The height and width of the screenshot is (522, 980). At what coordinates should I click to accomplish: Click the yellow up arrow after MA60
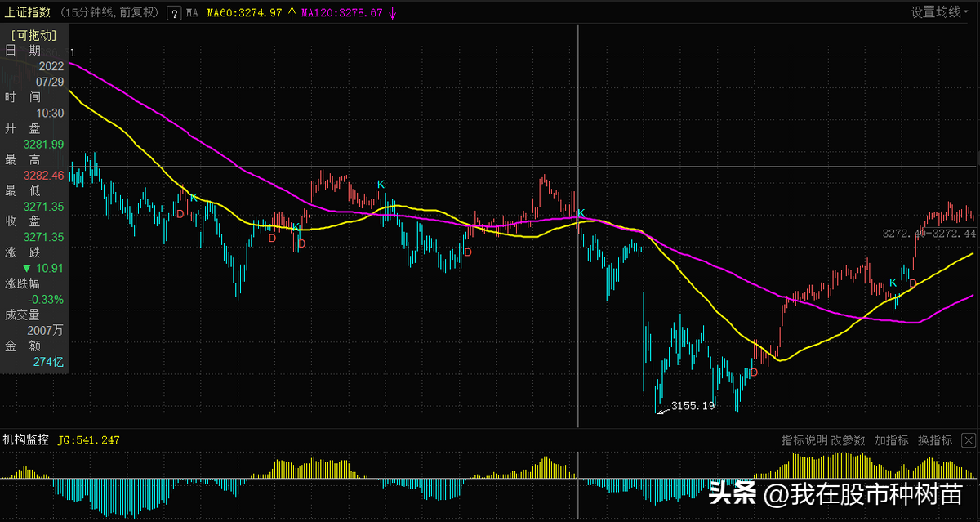pos(291,13)
